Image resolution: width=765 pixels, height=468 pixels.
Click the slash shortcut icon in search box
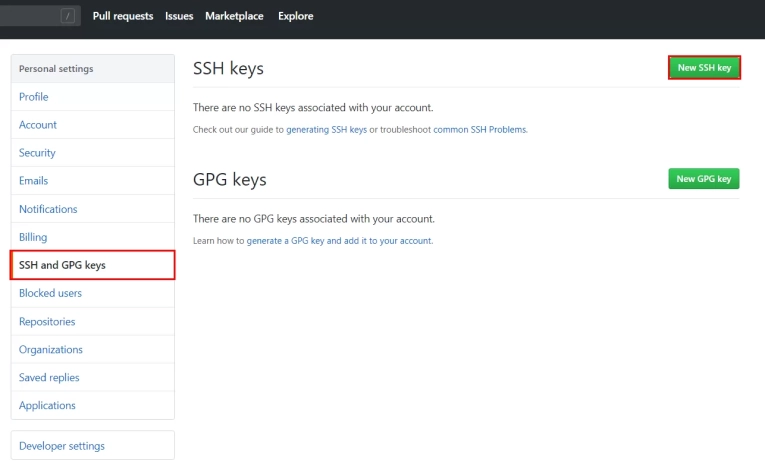pyautogui.click(x=68, y=16)
